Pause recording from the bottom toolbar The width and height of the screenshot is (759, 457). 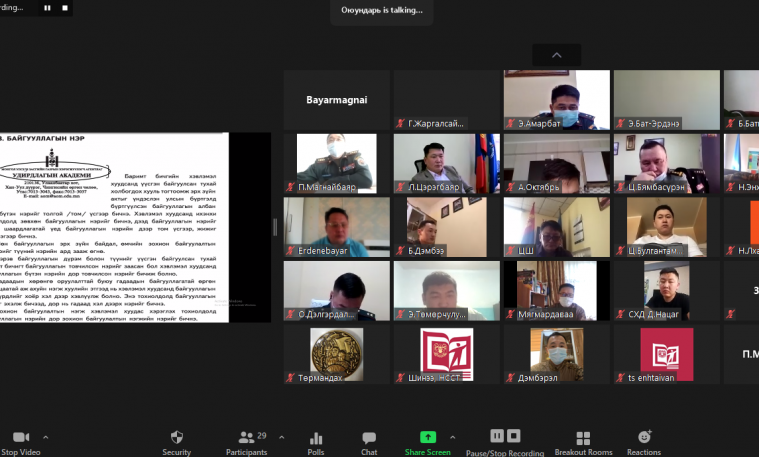point(497,436)
